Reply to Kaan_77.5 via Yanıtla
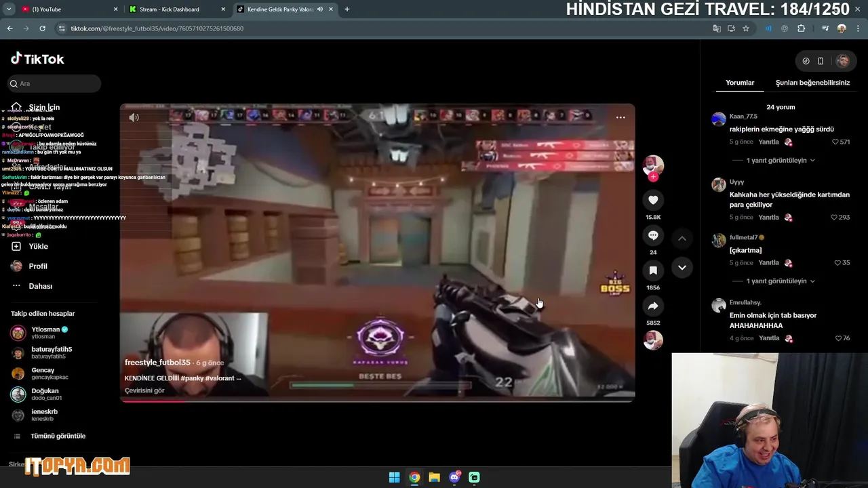This screenshot has width=868, height=488. click(x=768, y=142)
